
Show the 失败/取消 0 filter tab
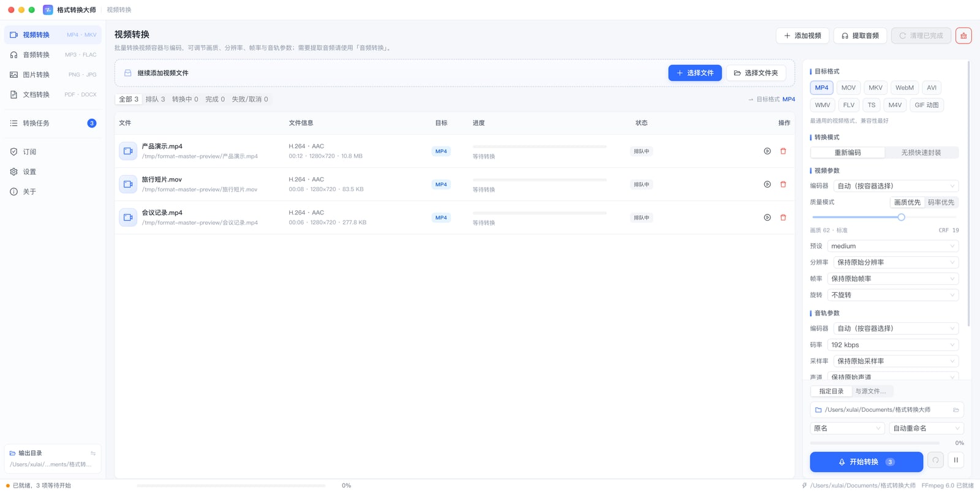(250, 99)
